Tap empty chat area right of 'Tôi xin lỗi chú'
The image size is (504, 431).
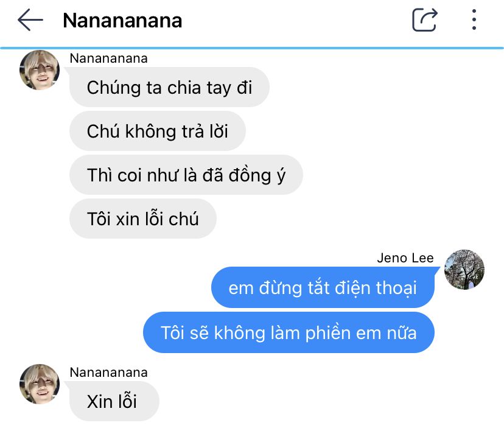tap(354, 219)
